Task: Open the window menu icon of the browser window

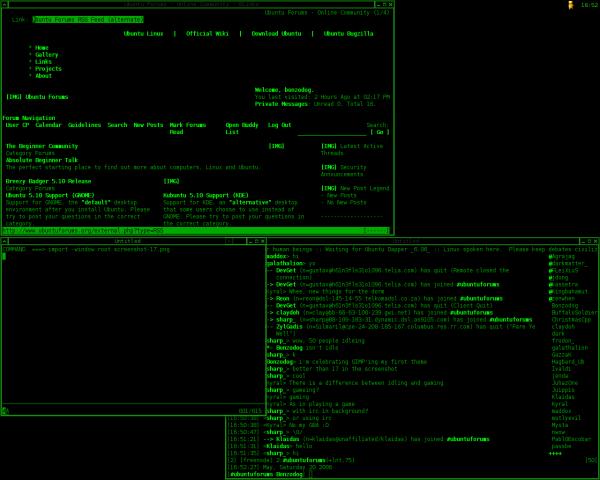Action: click(x=4, y=4)
